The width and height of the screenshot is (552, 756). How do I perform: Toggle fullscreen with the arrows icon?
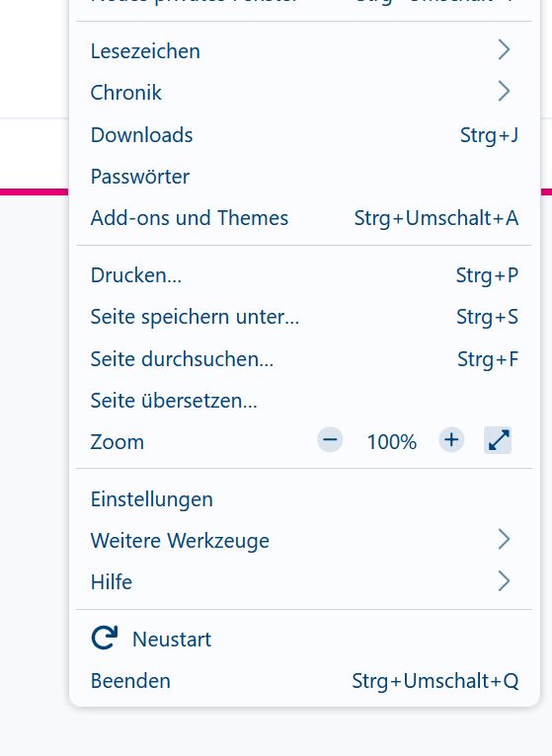click(498, 440)
